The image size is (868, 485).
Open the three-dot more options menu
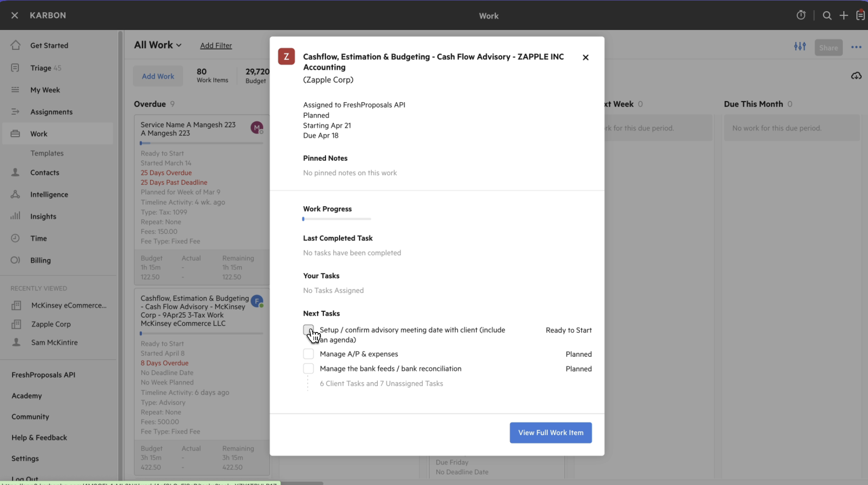(x=856, y=47)
